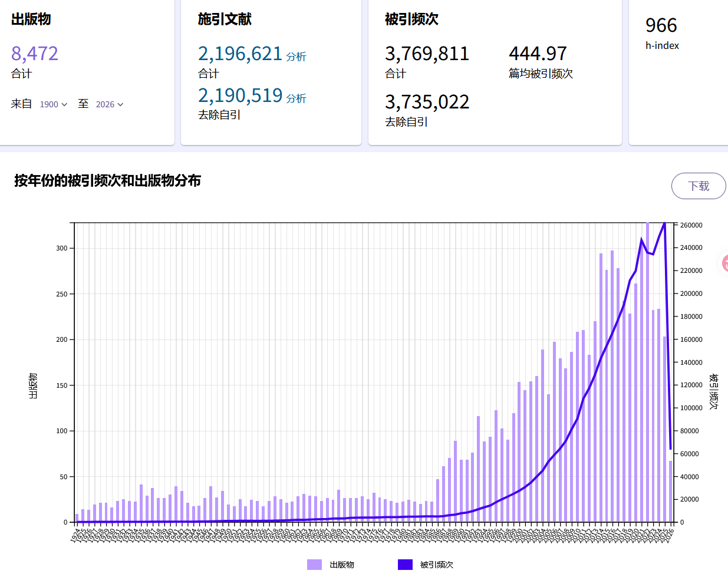Viewport: 728px width, 577px height.
Task: Open the 1900 start year dropdown
Action: [53, 104]
